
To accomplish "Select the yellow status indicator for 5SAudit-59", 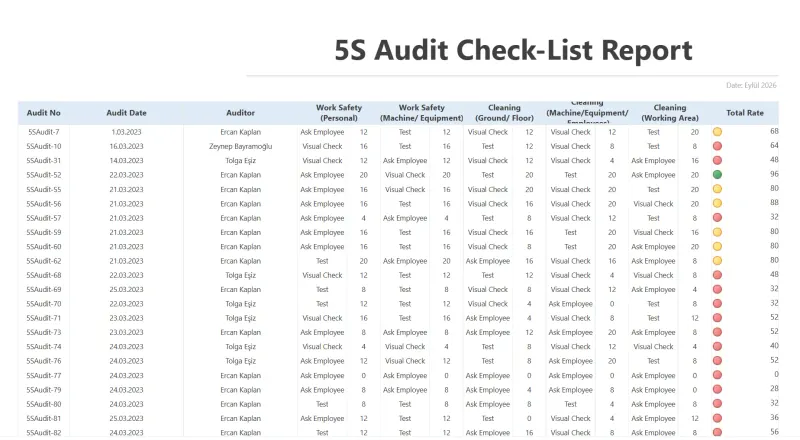I will coord(717,232).
